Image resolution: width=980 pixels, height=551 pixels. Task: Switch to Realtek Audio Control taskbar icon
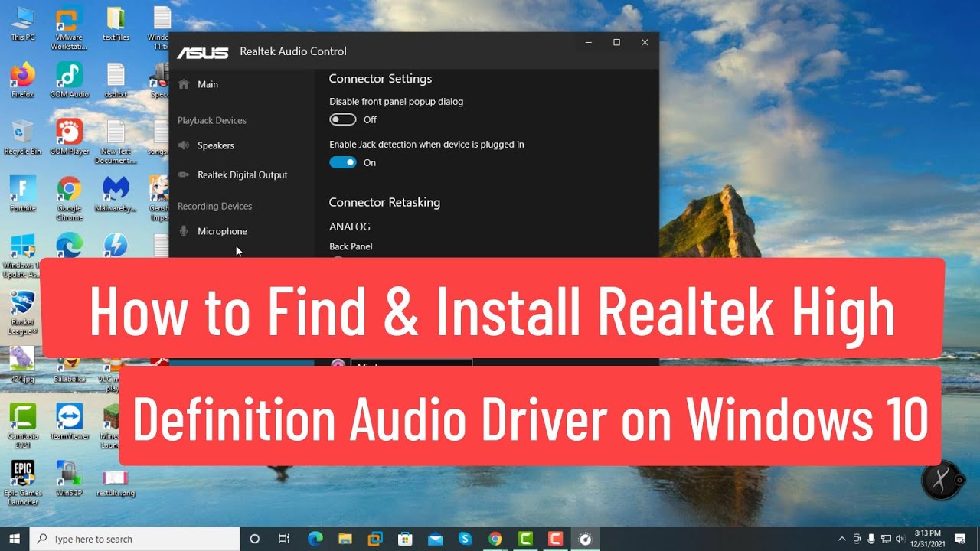click(586, 539)
